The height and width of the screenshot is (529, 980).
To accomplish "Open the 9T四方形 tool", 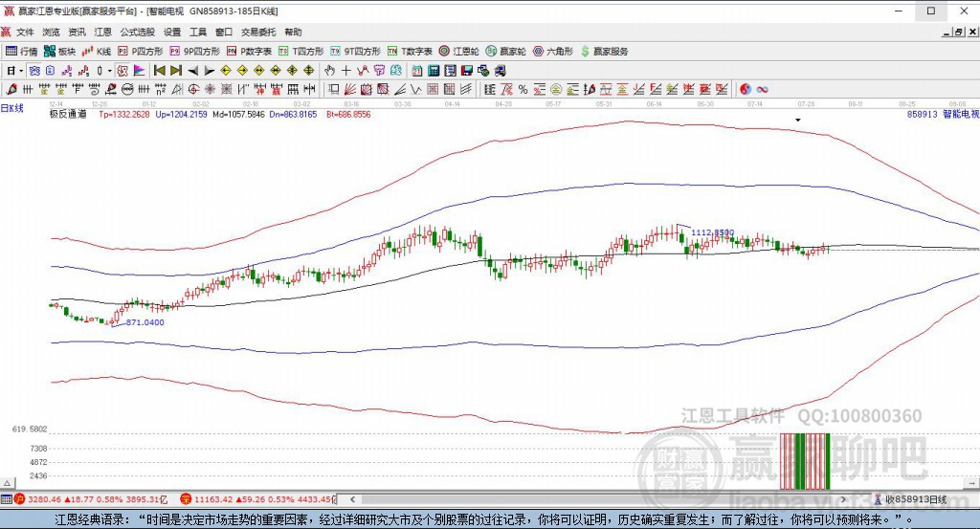I will [356, 52].
